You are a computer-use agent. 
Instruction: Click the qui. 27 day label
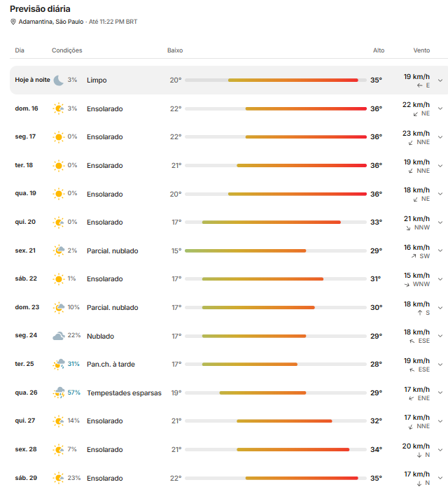[x=25, y=421]
